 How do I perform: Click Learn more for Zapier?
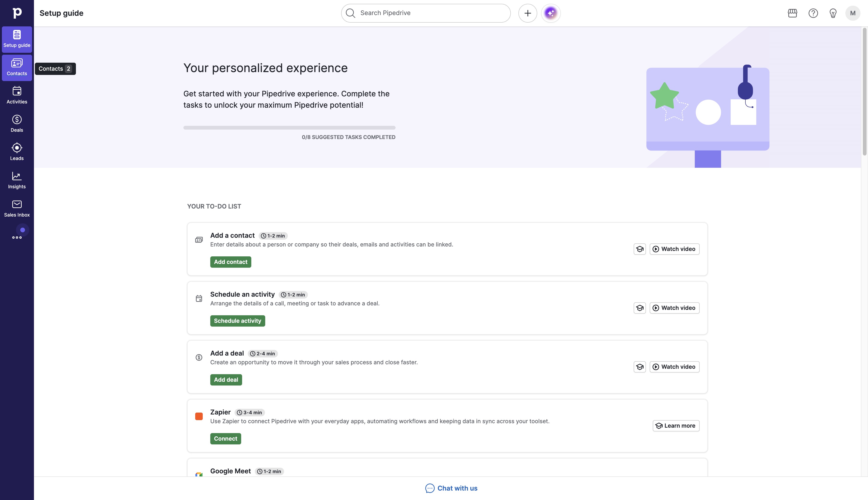676,426
